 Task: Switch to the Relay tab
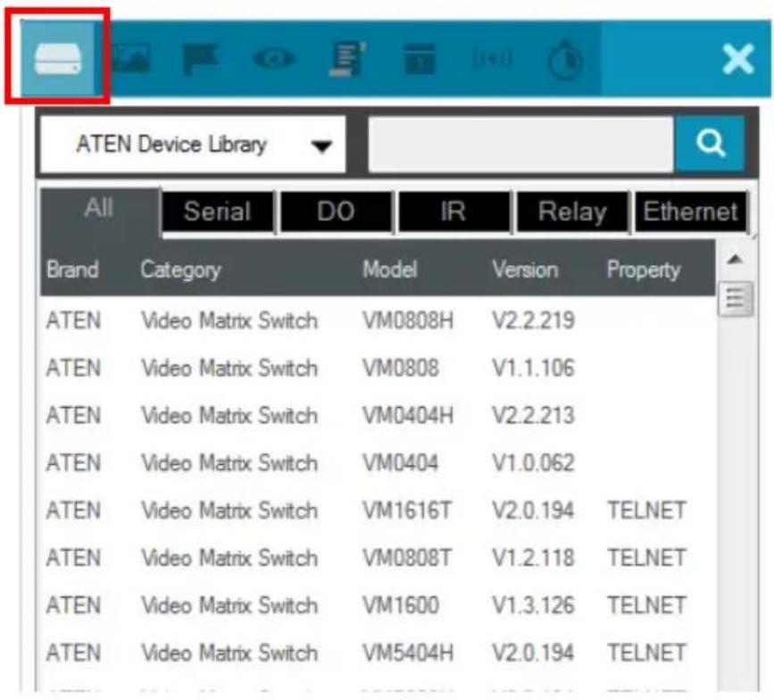[572, 212]
